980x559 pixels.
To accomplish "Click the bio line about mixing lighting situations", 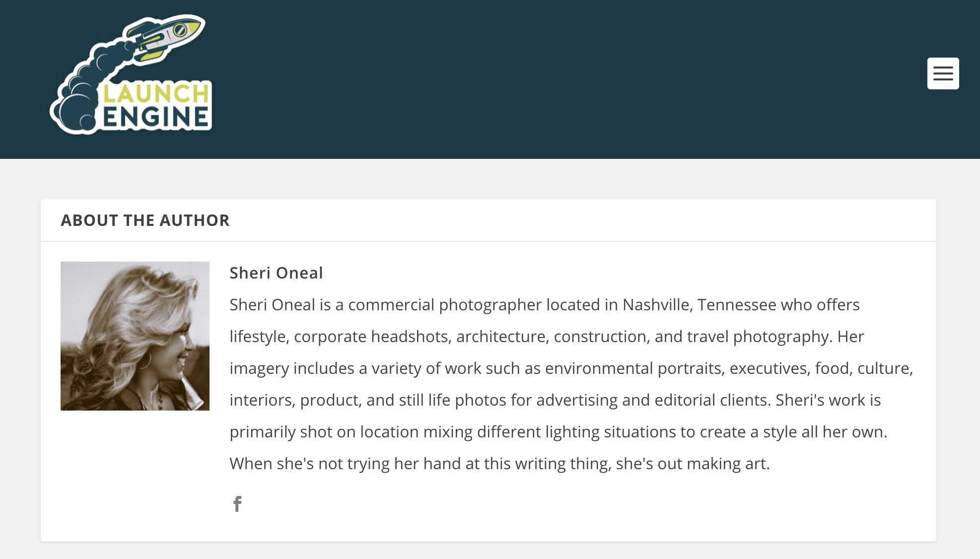I will click(x=558, y=432).
